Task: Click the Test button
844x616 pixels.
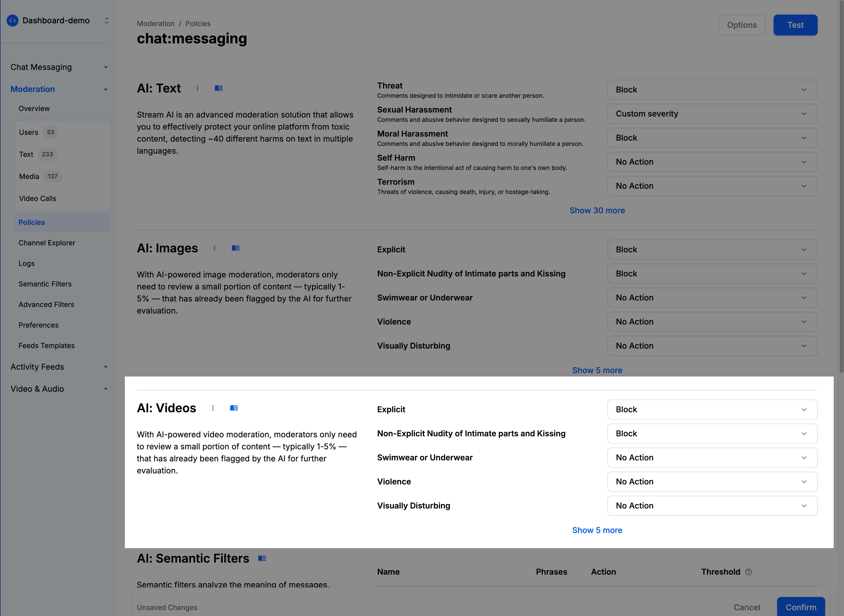Action: [795, 25]
